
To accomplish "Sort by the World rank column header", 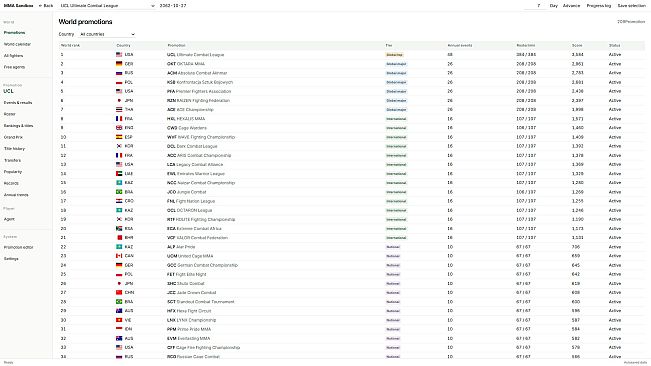I will pos(71,45).
